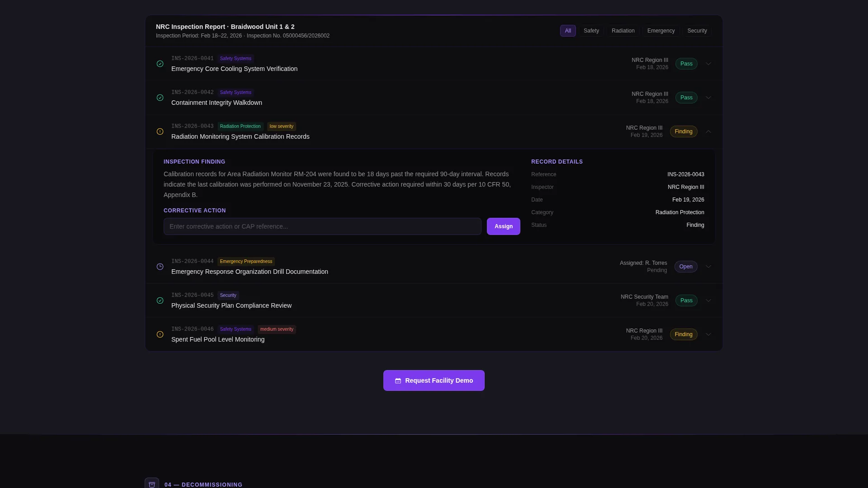Click the Decommissioning section archive icon
The width and height of the screenshot is (868, 488).
click(152, 484)
